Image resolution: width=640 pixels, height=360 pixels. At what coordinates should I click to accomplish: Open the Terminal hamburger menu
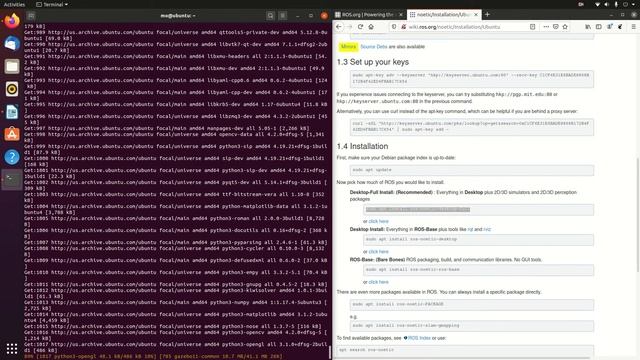point(282,16)
